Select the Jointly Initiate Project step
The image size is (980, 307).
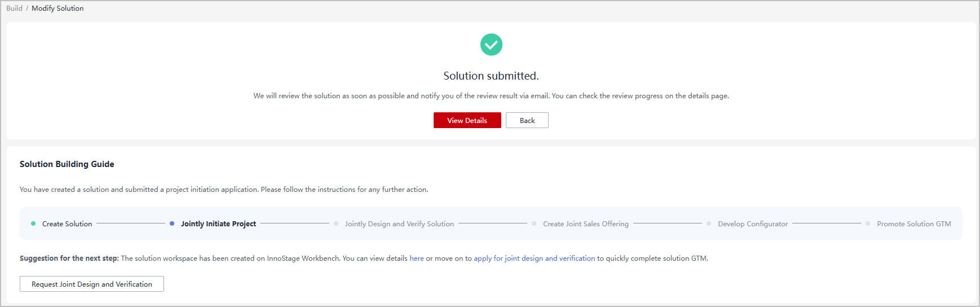pyautogui.click(x=218, y=224)
